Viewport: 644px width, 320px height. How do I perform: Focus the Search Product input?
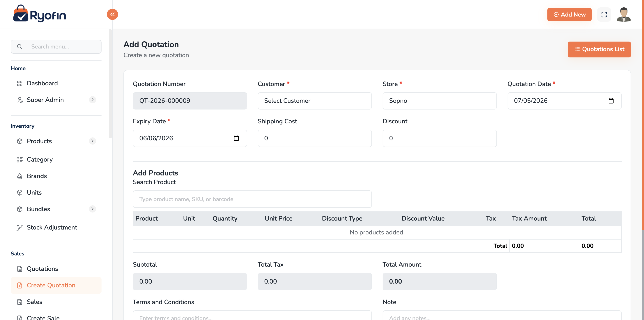[x=252, y=199]
